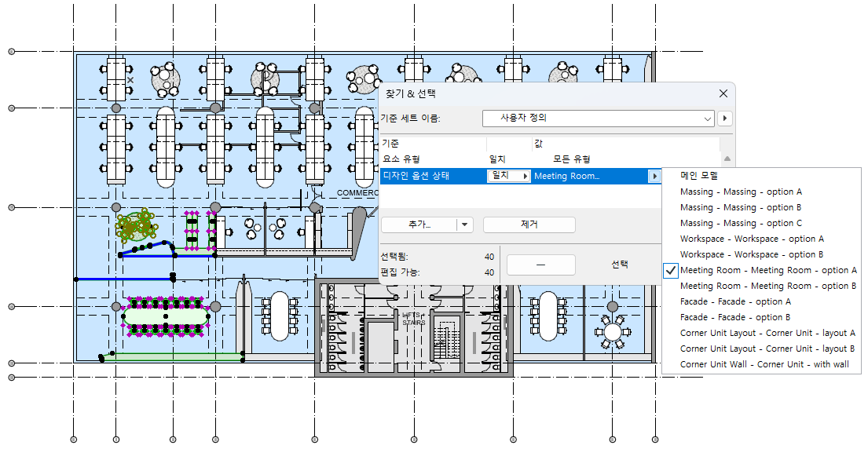
Task: Choose 메인 모델 from the popup menu
Action: pos(761,176)
